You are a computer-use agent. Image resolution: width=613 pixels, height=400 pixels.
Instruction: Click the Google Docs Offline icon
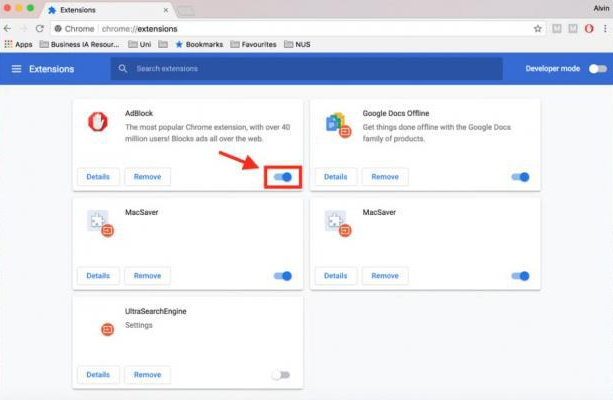(339, 125)
